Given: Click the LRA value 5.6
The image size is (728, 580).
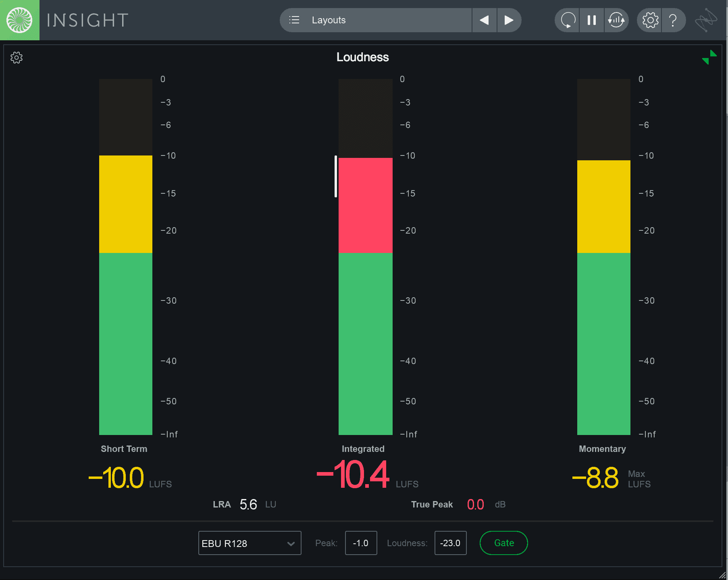Looking at the screenshot, I should tap(248, 504).
